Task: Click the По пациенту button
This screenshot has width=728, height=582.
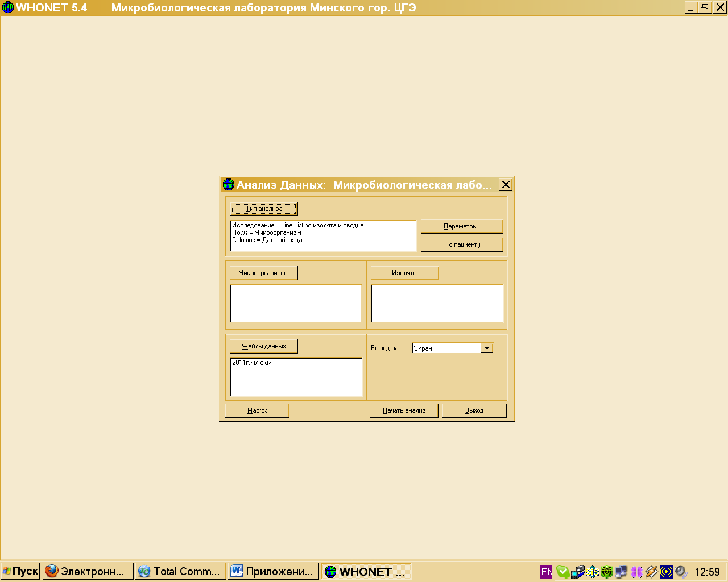Action: click(x=462, y=244)
